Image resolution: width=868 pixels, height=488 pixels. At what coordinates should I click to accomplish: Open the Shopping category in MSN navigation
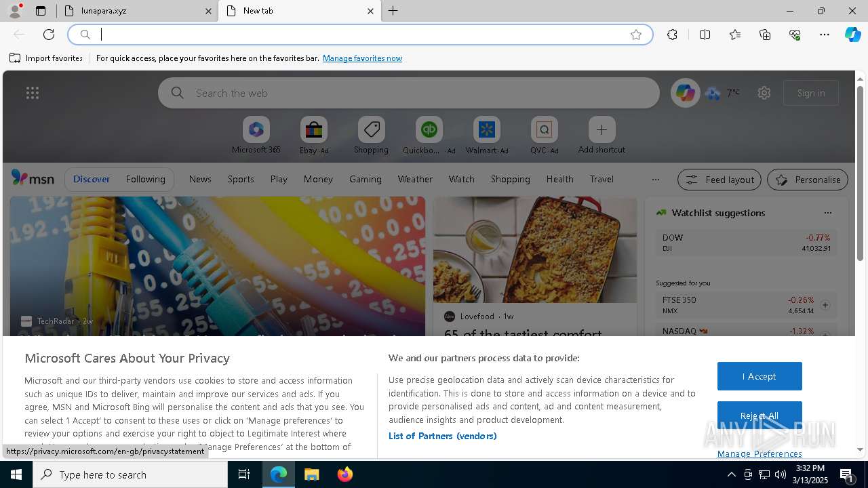(510, 179)
